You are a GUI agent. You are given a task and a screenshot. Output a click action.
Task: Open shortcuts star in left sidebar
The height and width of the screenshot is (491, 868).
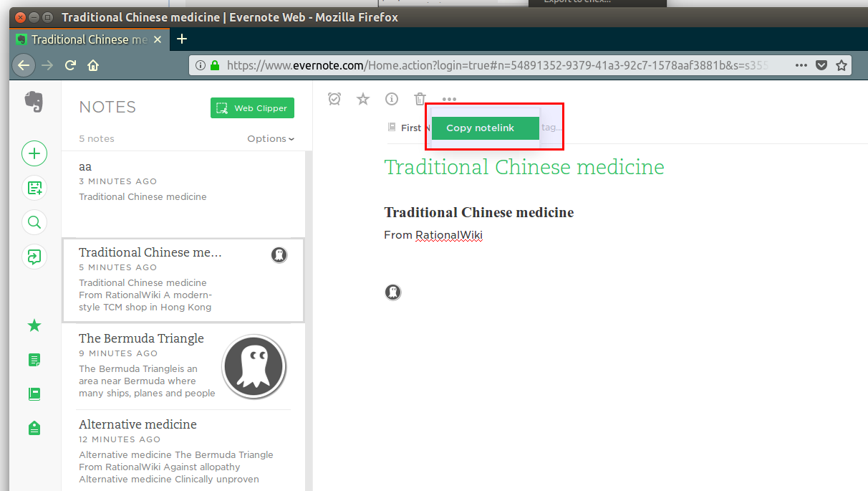point(34,325)
